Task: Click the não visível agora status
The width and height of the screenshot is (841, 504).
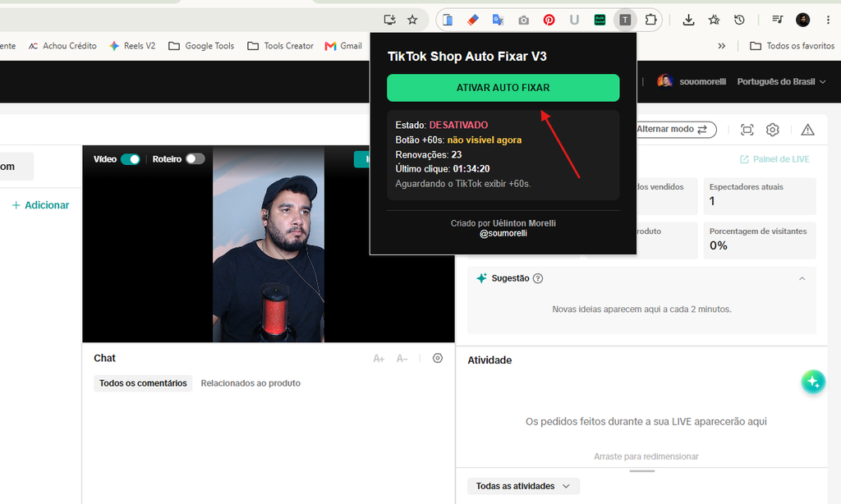Action: 485,140
